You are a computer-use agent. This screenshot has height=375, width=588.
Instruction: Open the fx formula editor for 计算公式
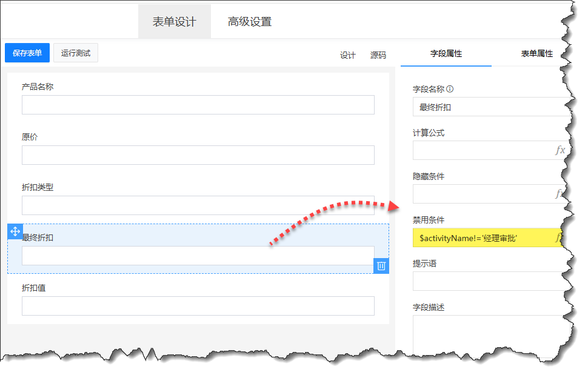[x=561, y=149]
